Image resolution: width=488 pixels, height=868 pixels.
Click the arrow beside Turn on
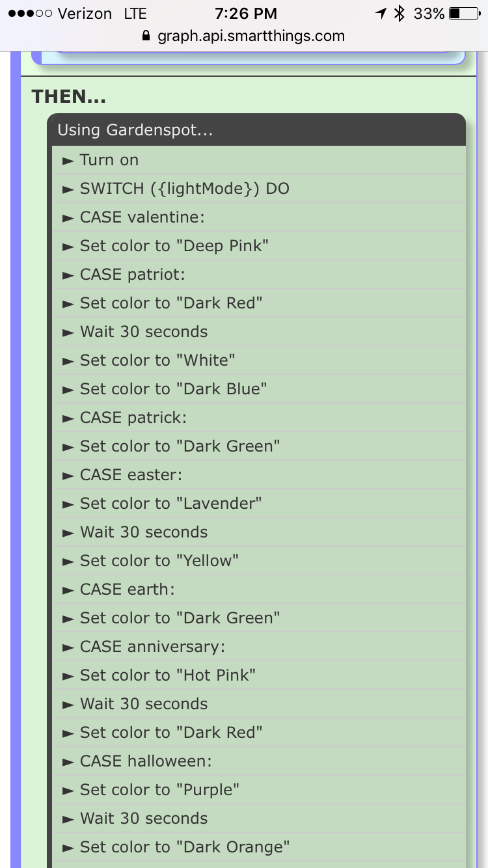point(68,160)
